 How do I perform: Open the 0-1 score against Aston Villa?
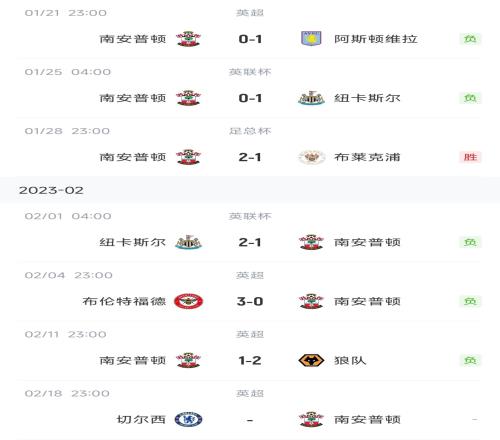click(x=250, y=39)
